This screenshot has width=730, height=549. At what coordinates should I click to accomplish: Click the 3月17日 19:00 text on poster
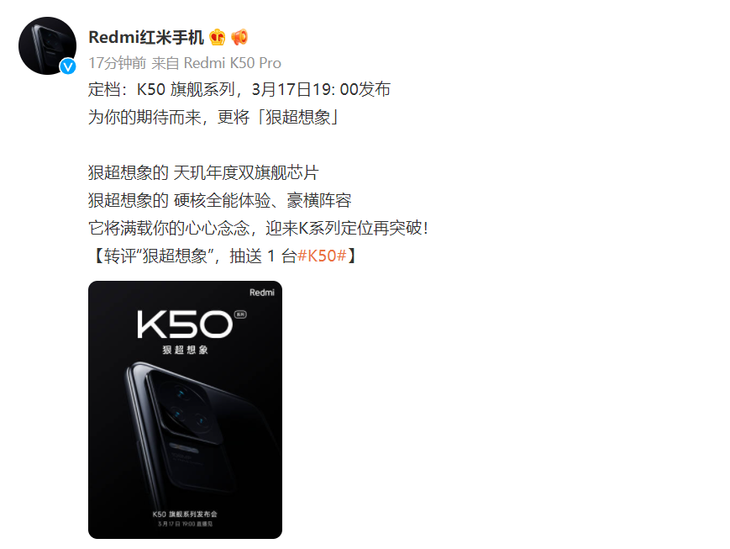pyautogui.click(x=185, y=524)
